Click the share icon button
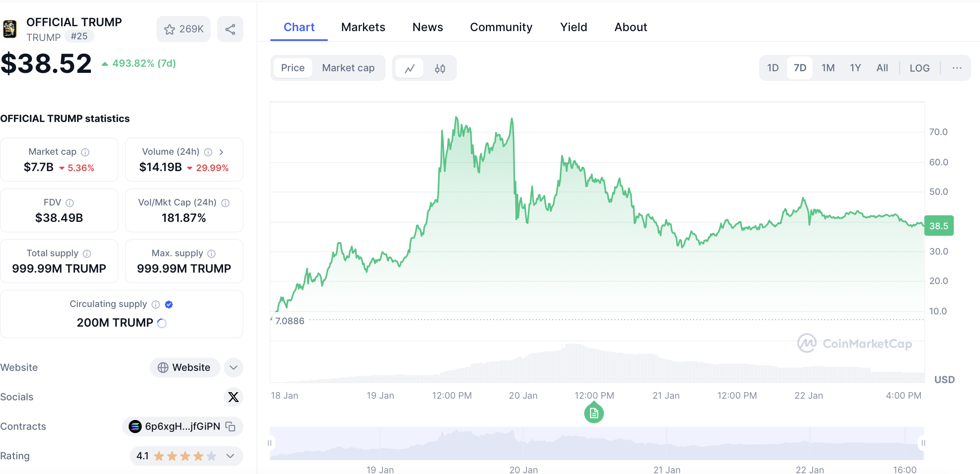 click(x=230, y=29)
